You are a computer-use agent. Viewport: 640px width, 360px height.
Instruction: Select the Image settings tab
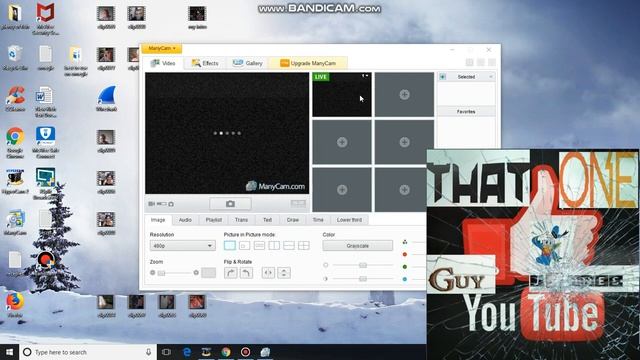158,220
